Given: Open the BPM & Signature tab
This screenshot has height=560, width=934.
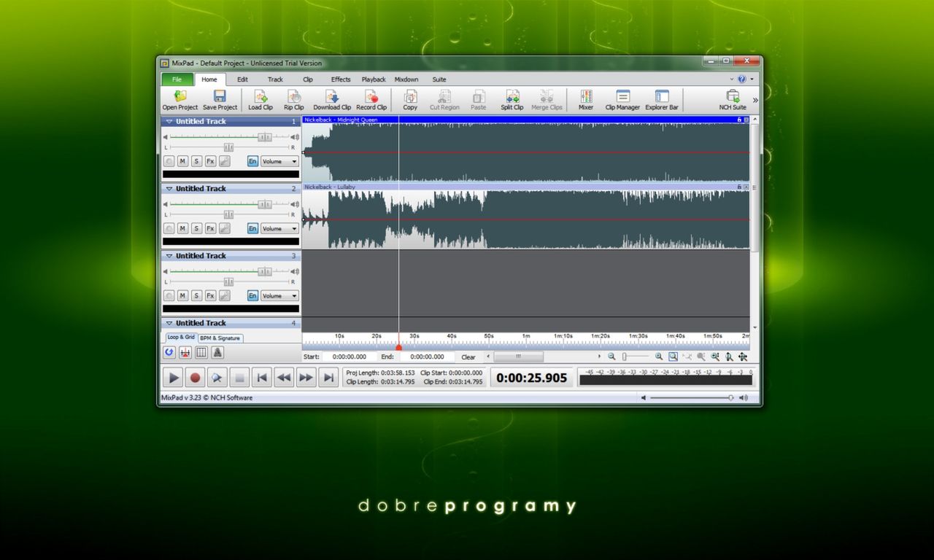Looking at the screenshot, I should (x=220, y=338).
